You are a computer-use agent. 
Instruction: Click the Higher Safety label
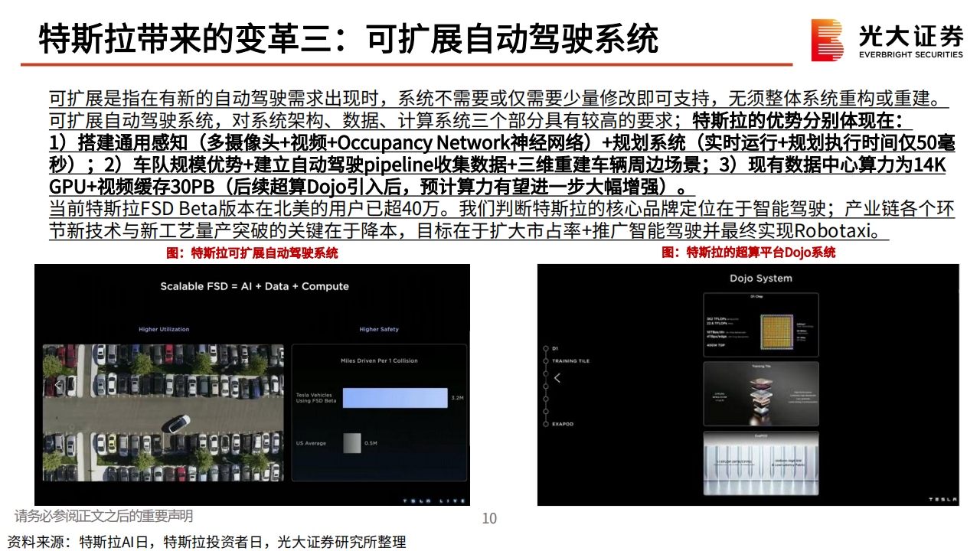[379, 330]
